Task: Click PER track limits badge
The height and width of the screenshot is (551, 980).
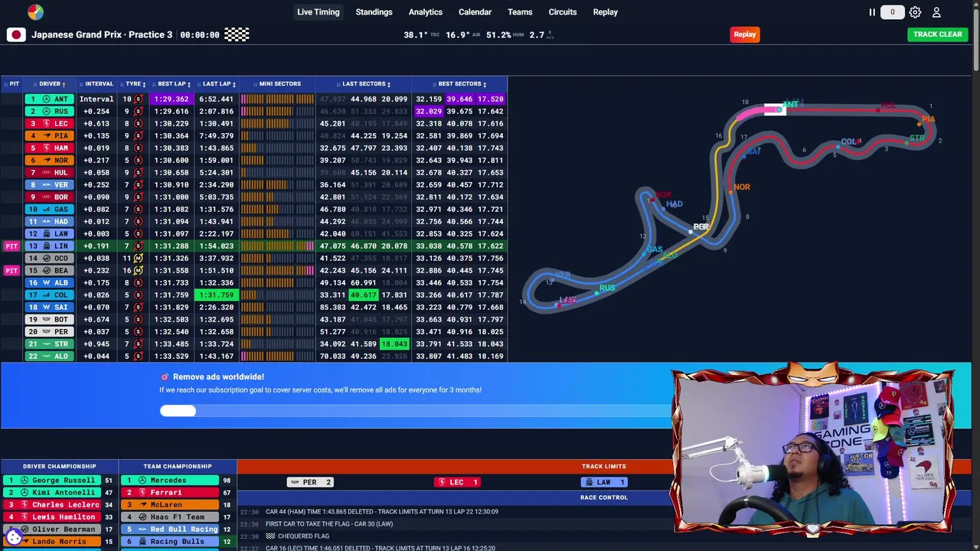Action: (310, 482)
